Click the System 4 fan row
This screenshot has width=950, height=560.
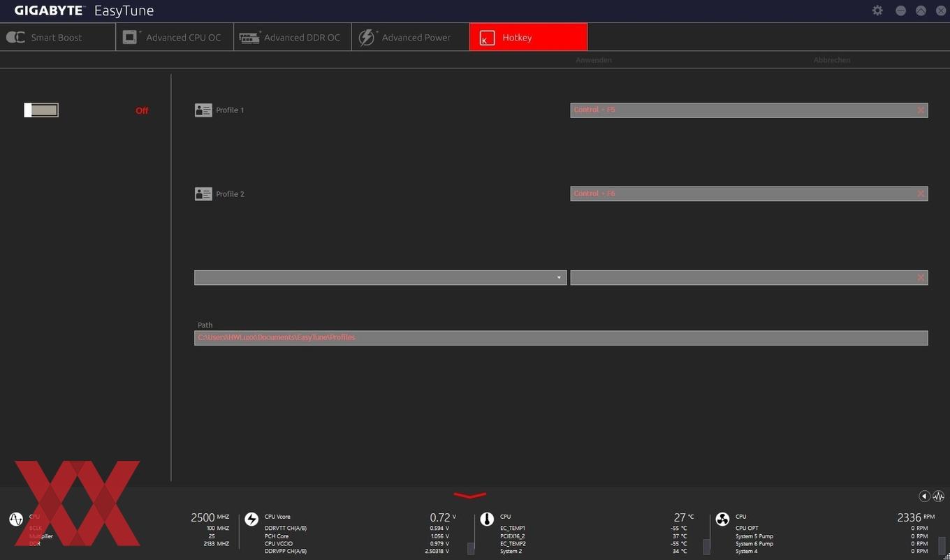831,552
